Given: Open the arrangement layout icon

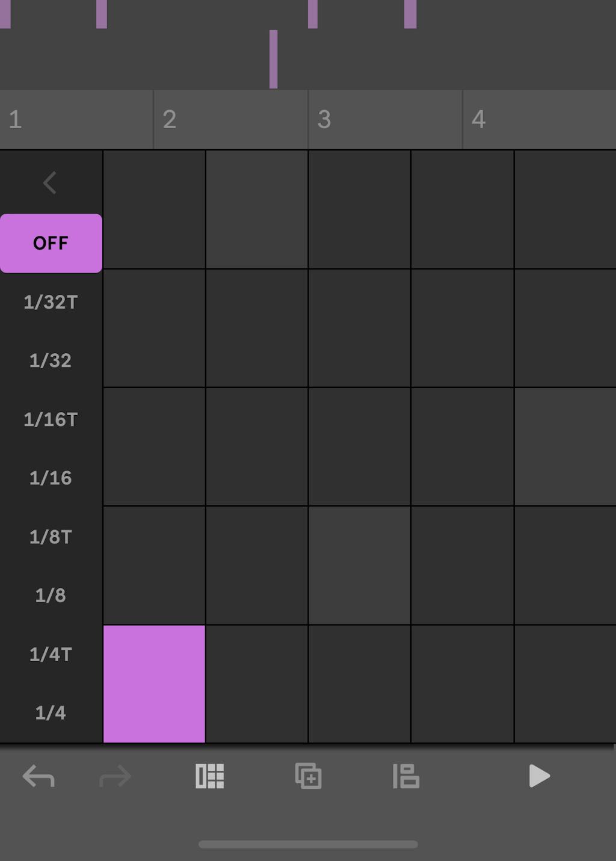Looking at the screenshot, I should pos(406,777).
